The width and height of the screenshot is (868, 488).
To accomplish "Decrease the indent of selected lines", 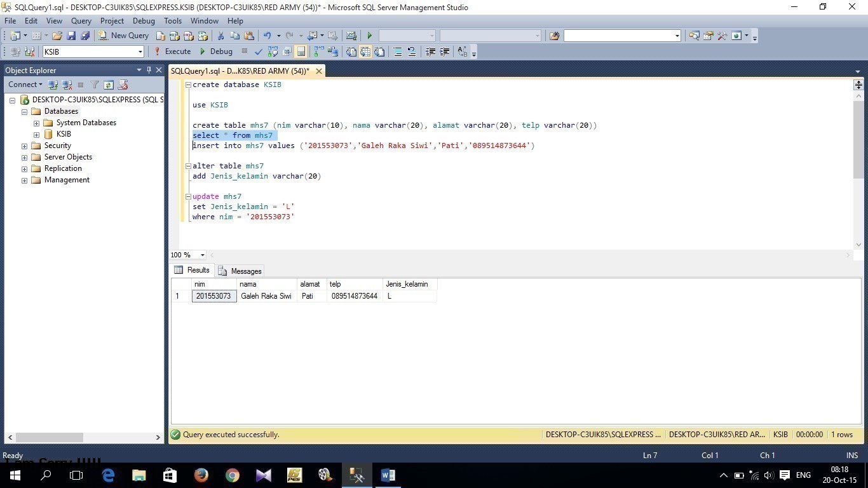I will pos(431,51).
